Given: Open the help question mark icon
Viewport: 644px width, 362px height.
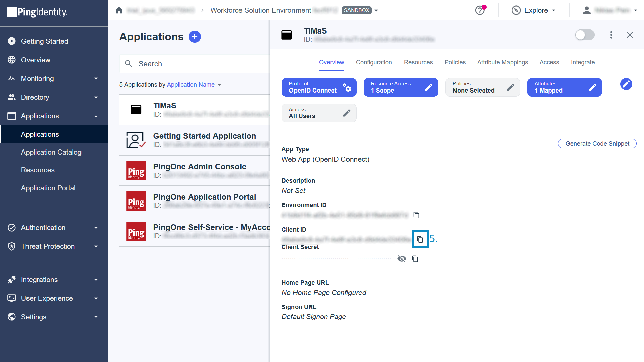Looking at the screenshot, I should pos(480,10).
